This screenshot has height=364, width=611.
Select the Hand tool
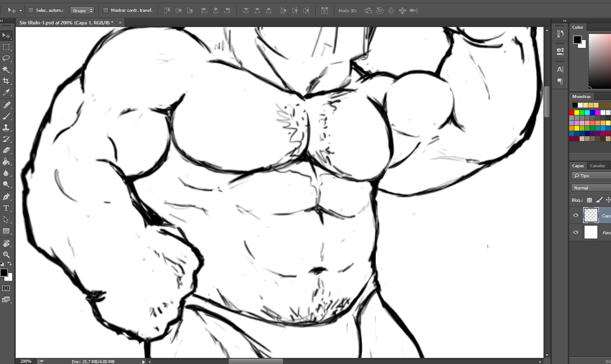[6, 243]
